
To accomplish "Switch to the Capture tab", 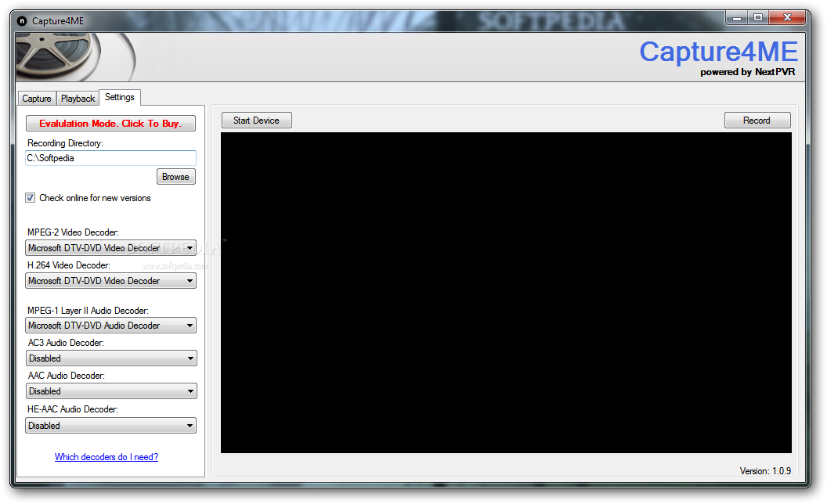I will [37, 99].
